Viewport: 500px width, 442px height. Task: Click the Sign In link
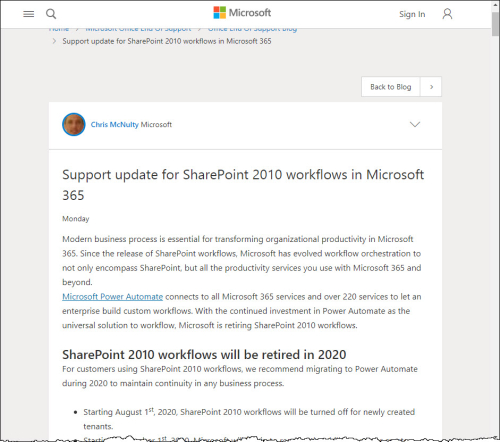click(x=412, y=14)
